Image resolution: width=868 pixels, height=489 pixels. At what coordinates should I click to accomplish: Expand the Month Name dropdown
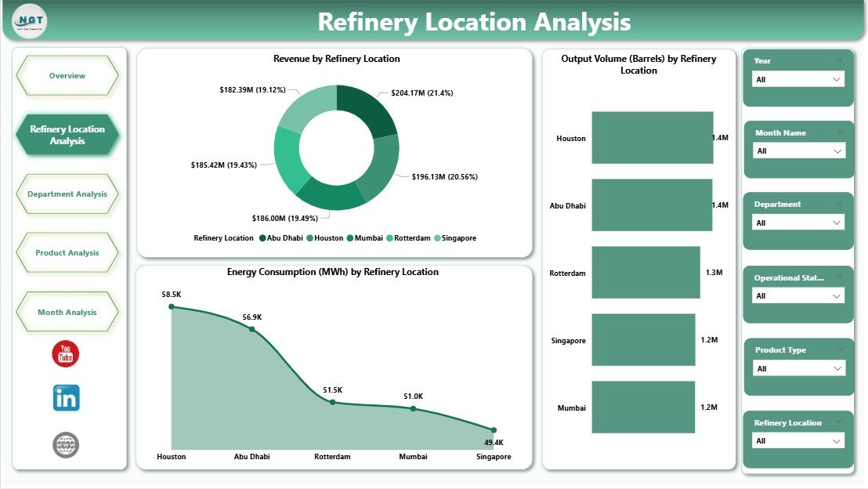[x=797, y=150]
